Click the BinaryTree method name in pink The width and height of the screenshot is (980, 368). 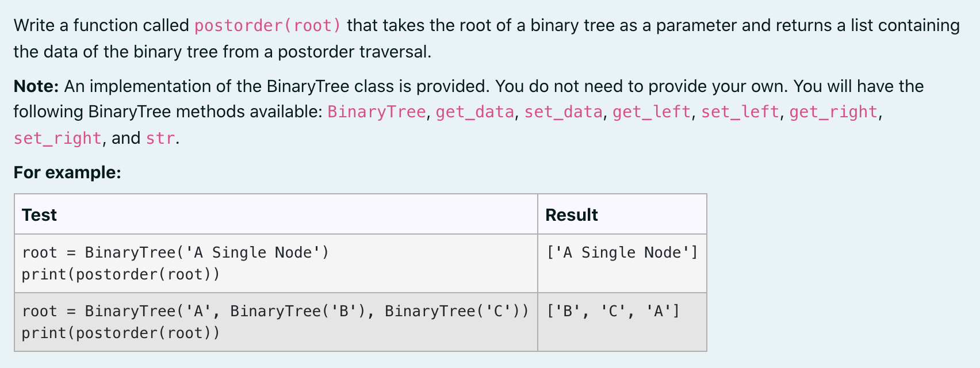pyautogui.click(x=377, y=112)
